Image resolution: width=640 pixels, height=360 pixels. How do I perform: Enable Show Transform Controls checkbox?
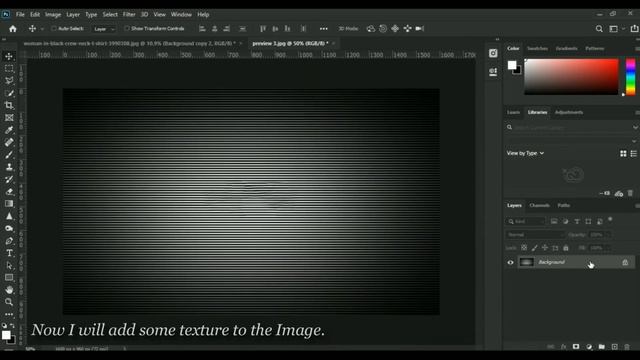(127, 29)
